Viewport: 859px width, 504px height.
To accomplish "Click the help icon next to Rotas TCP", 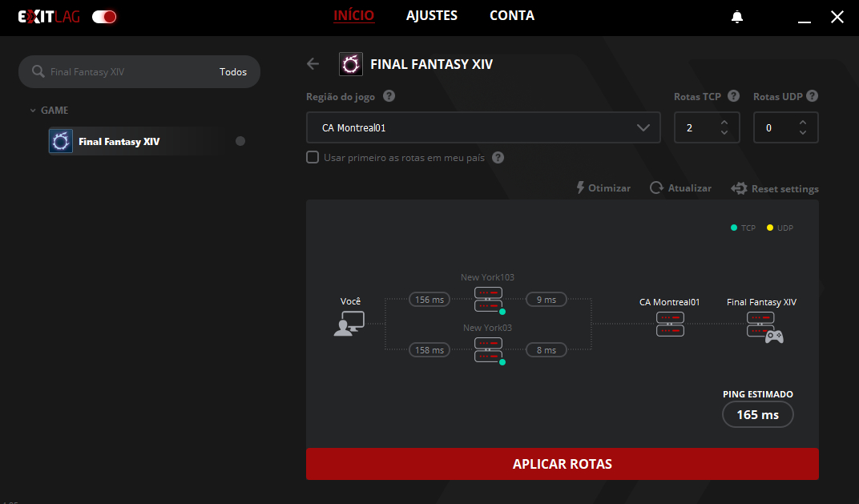I will click(733, 96).
